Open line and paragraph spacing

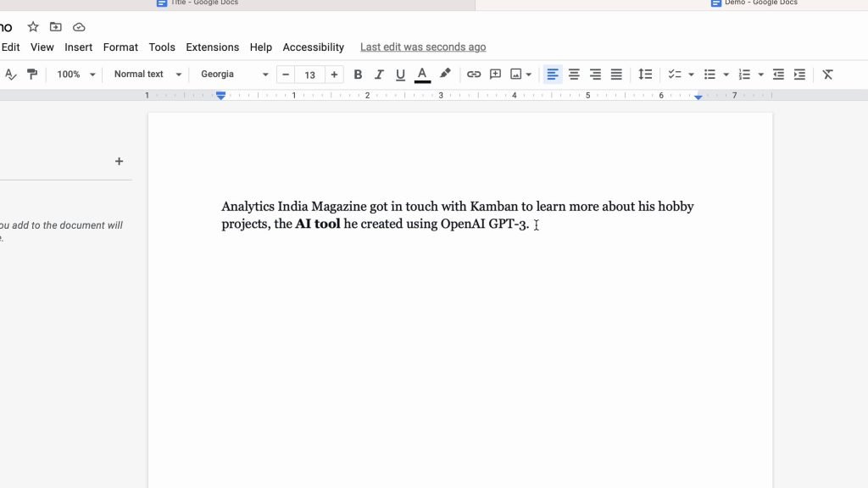tap(645, 75)
